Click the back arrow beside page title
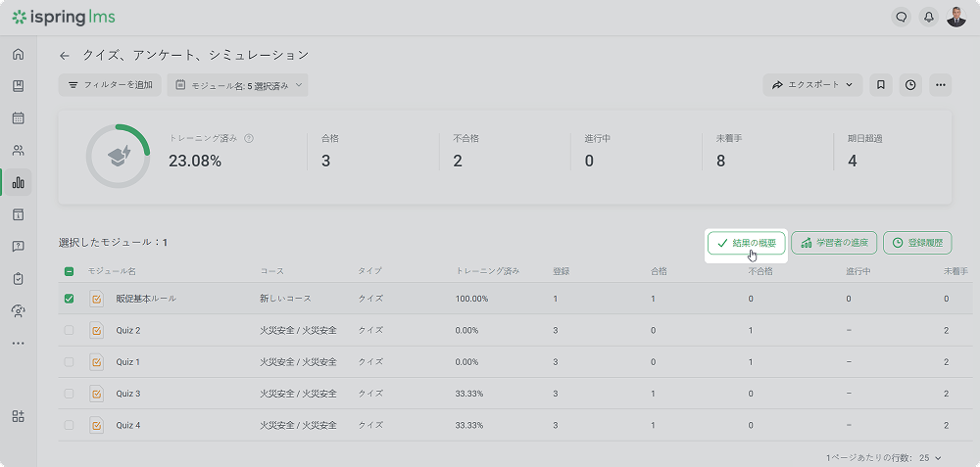The image size is (980, 467). [65, 56]
